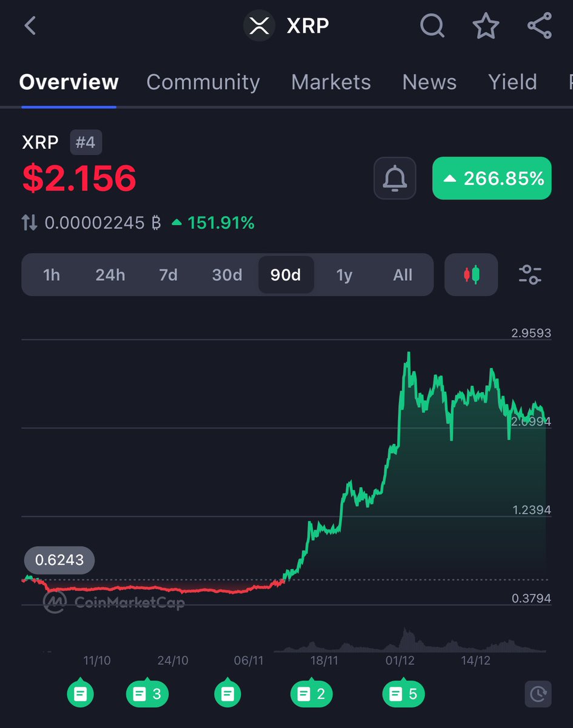Tap the XRP title in header
The height and width of the screenshot is (728, 573).
click(x=308, y=26)
